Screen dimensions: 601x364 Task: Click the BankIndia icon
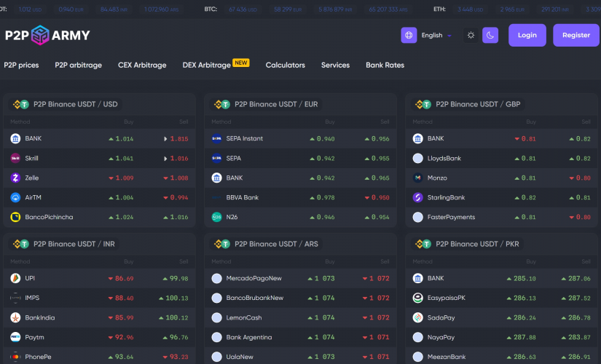coord(15,317)
